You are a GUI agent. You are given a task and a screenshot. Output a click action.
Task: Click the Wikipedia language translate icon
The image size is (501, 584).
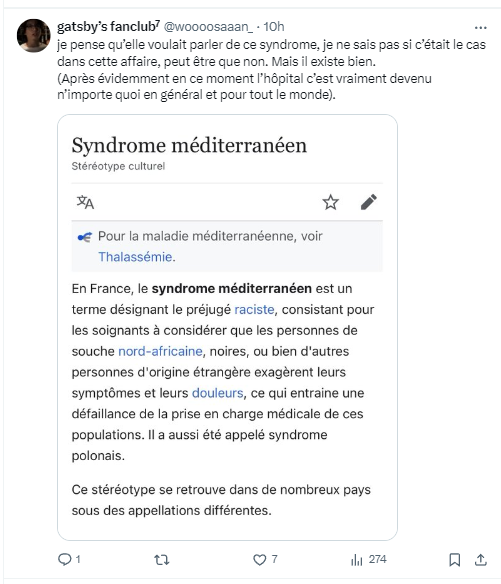(85, 202)
